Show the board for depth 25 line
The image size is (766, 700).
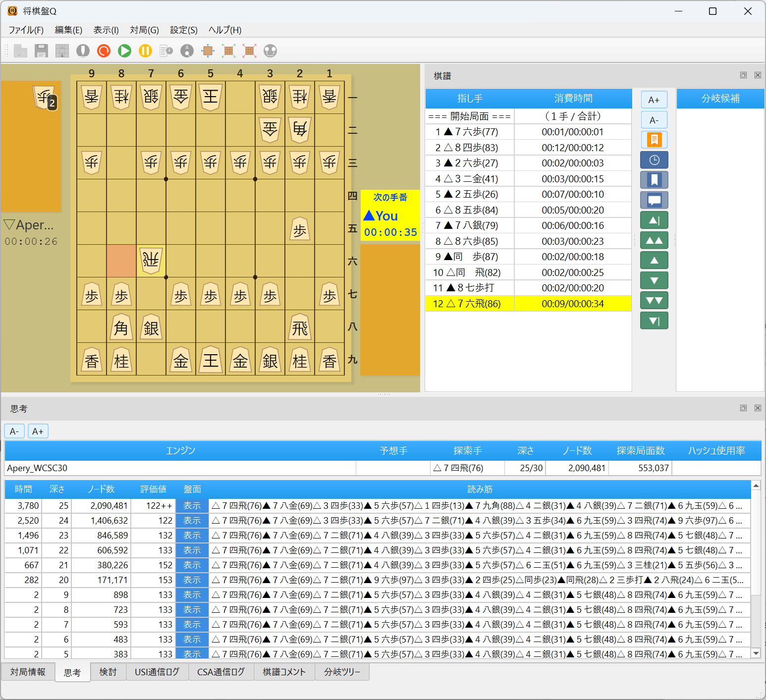pyautogui.click(x=192, y=506)
